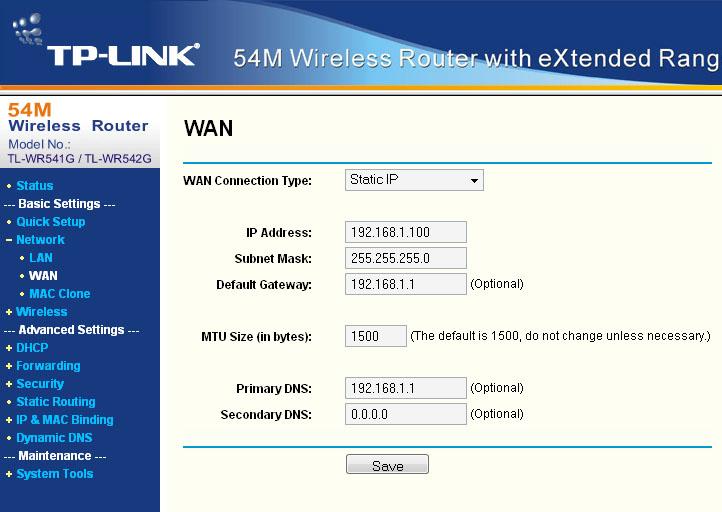Click the WAN page heading

coord(209,128)
